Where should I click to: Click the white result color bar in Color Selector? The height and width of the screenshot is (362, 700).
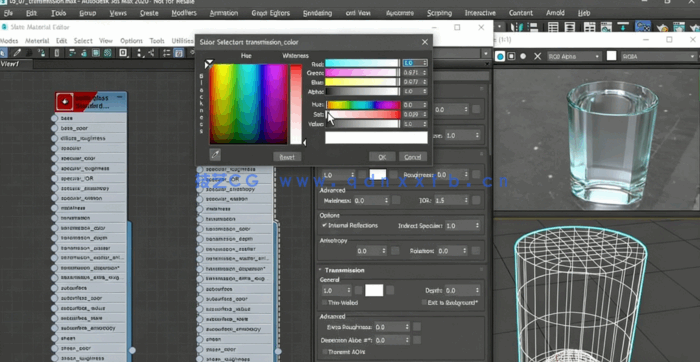click(376, 137)
